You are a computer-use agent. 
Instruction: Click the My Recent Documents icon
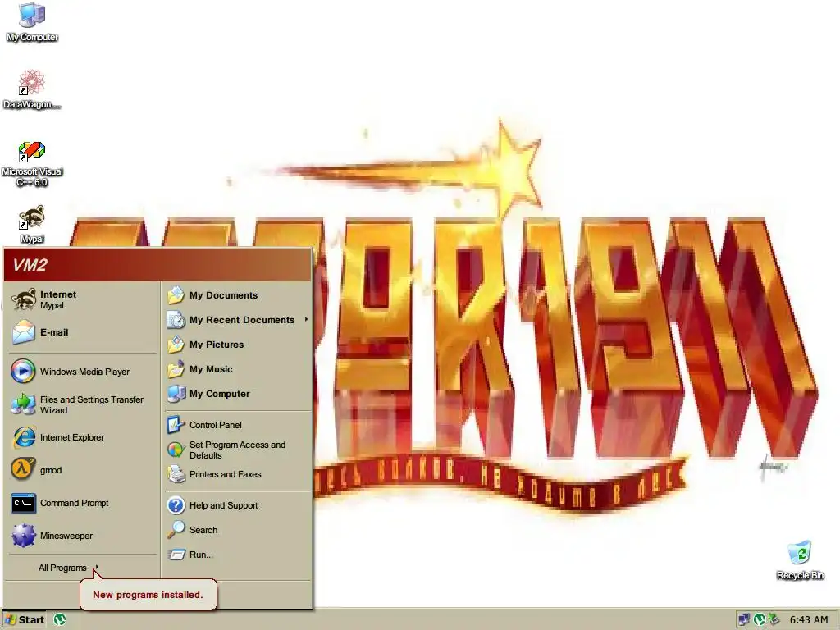[176, 320]
